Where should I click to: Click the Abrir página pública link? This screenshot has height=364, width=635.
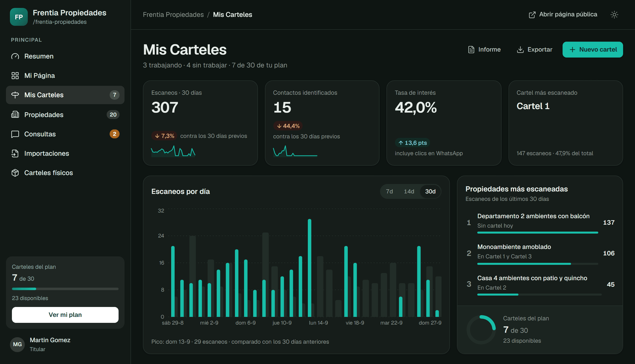(x=563, y=14)
